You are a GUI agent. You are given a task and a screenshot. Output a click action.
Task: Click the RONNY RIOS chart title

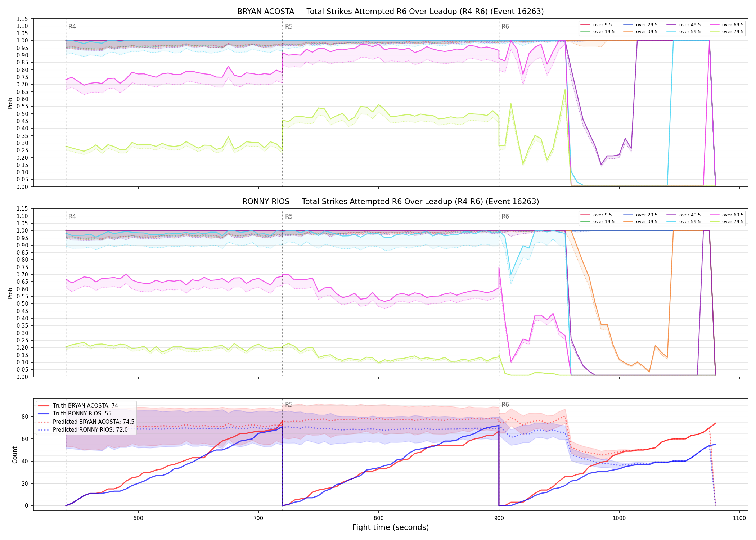390,202
